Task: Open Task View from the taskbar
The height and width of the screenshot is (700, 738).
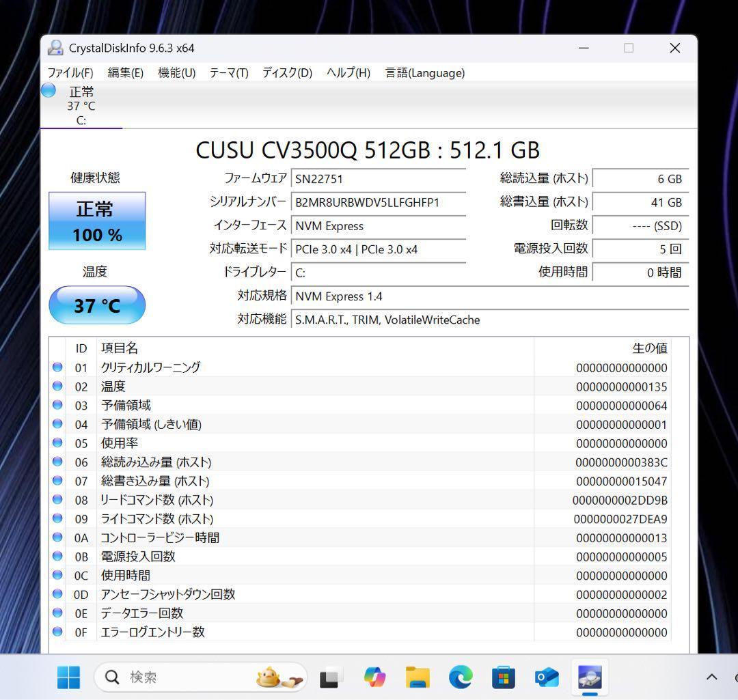Action: tap(330, 678)
